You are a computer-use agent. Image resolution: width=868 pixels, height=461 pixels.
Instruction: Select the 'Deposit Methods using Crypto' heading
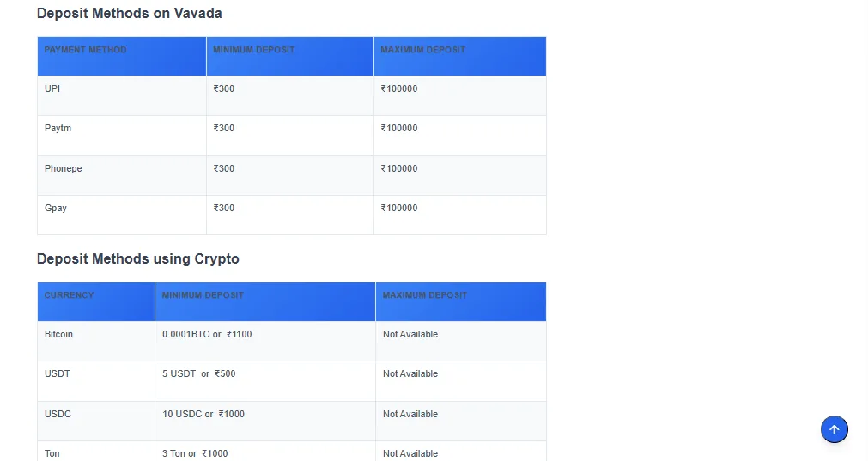[138, 259]
